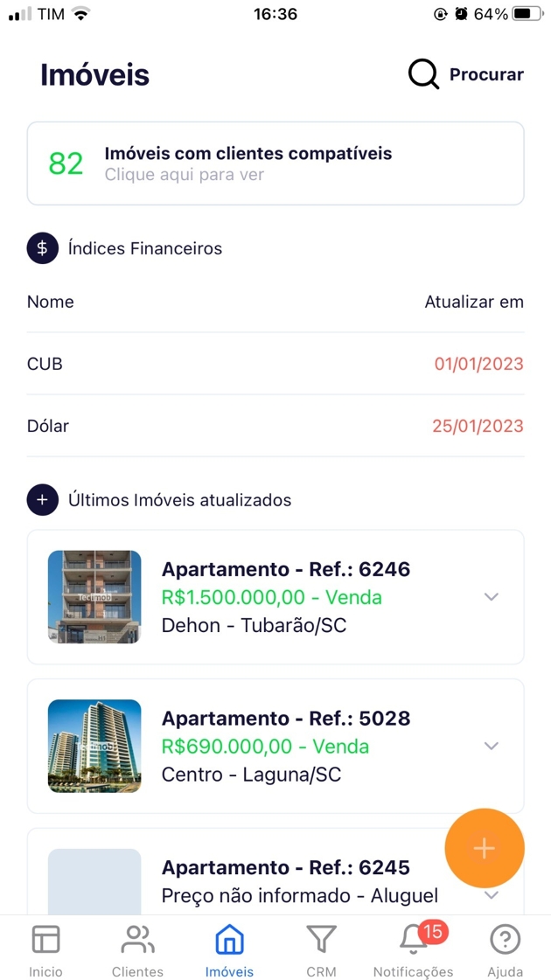Tap the magnifying glass search icon
This screenshot has width=551, height=980.
point(423,74)
